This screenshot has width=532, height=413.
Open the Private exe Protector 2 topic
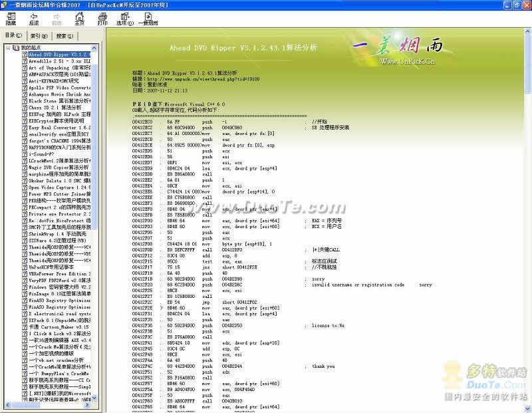(59, 214)
